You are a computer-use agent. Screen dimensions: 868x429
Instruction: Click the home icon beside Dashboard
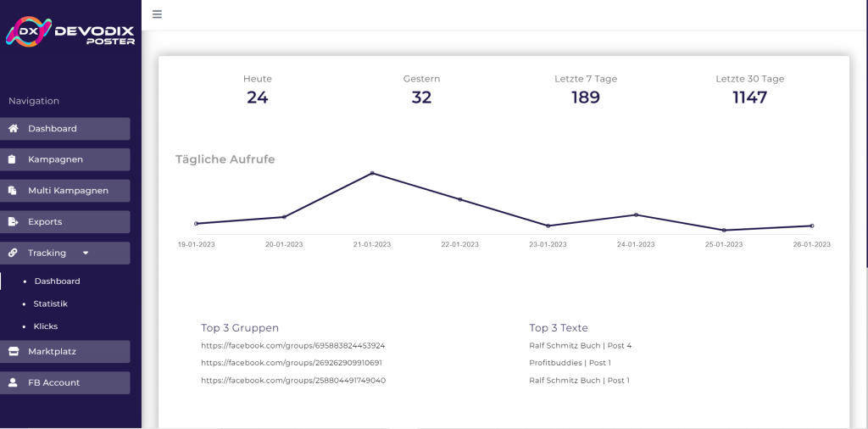click(13, 129)
